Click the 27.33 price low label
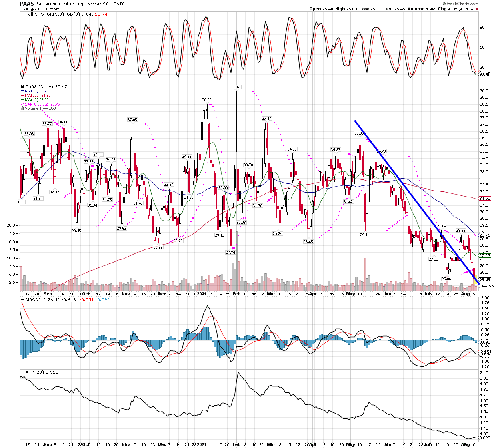The width and height of the screenshot is (496, 448). [x=434, y=259]
